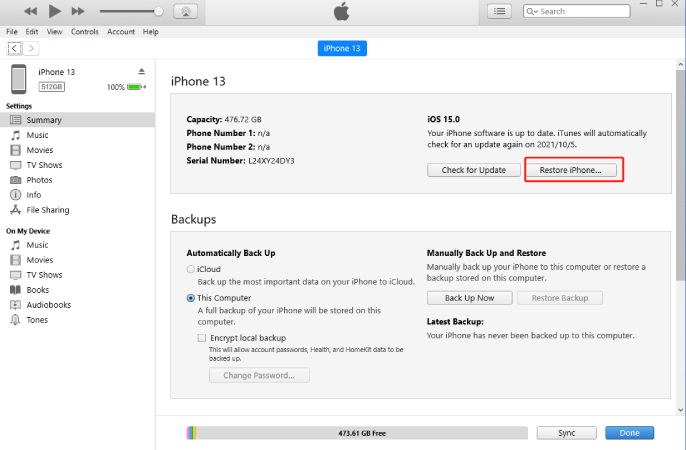The image size is (686, 450).
Task: Click the iPhone device icon in sidebar
Action: click(x=18, y=79)
